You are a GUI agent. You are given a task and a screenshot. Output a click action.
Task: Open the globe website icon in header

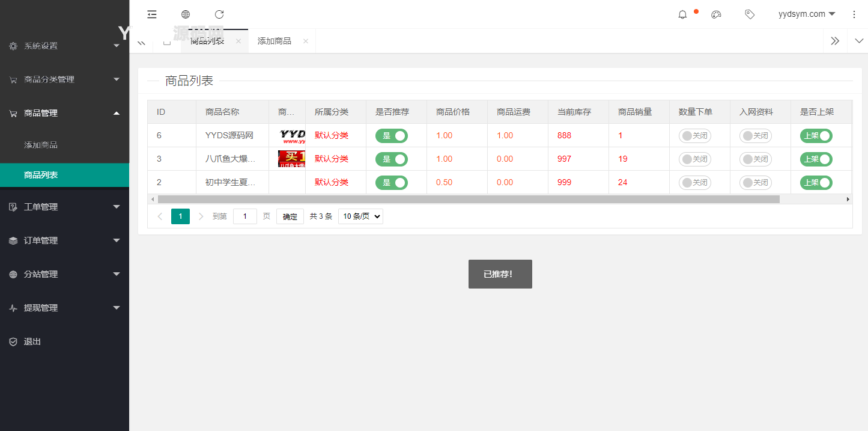coord(186,14)
